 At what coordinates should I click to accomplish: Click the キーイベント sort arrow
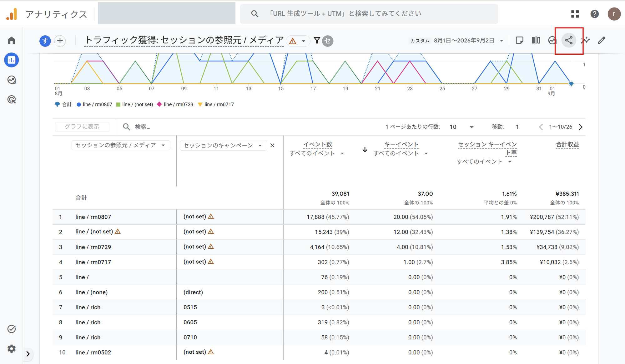[365, 150]
